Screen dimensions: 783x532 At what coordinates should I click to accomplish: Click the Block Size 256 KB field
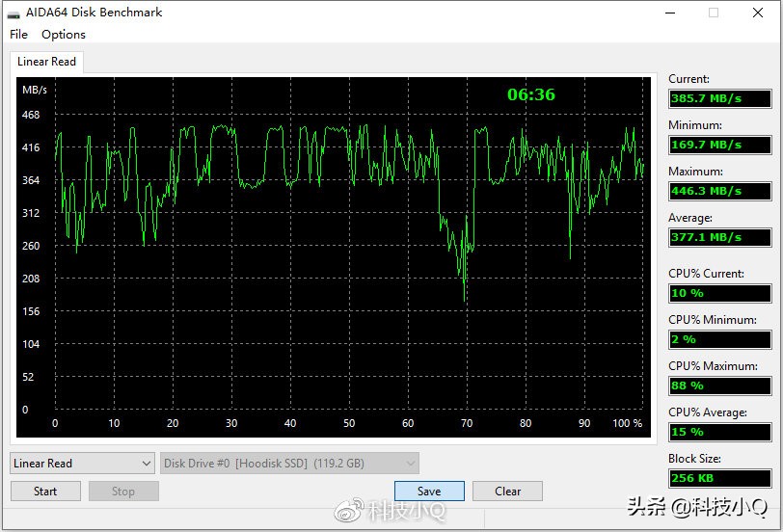click(x=719, y=479)
